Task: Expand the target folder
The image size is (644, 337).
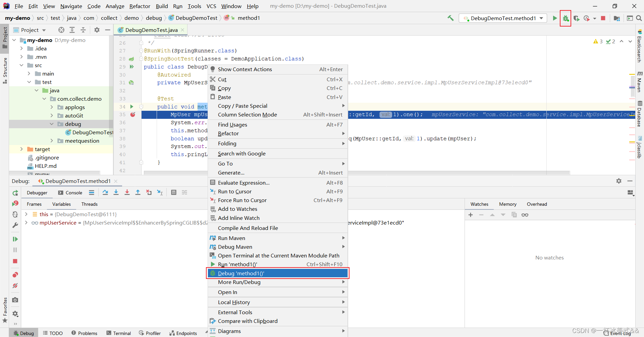Action: tap(21, 149)
